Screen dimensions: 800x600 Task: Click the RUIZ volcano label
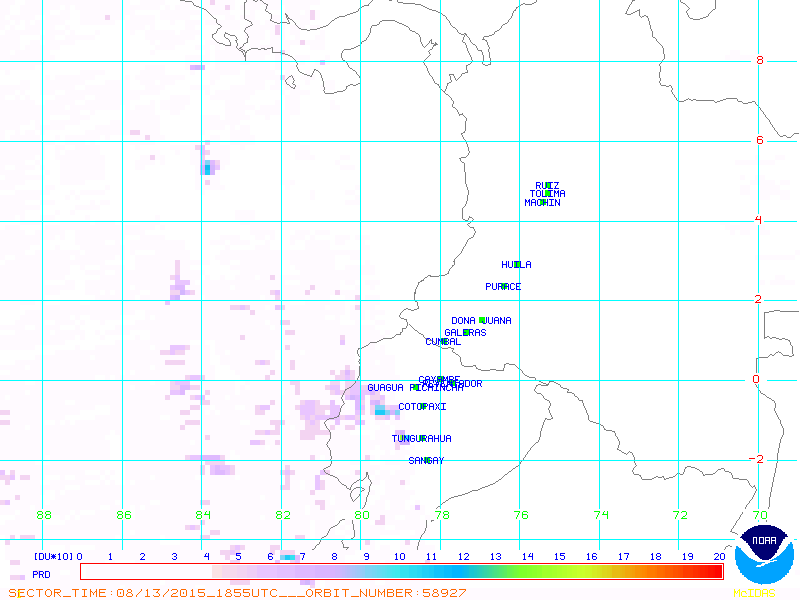[547, 185]
